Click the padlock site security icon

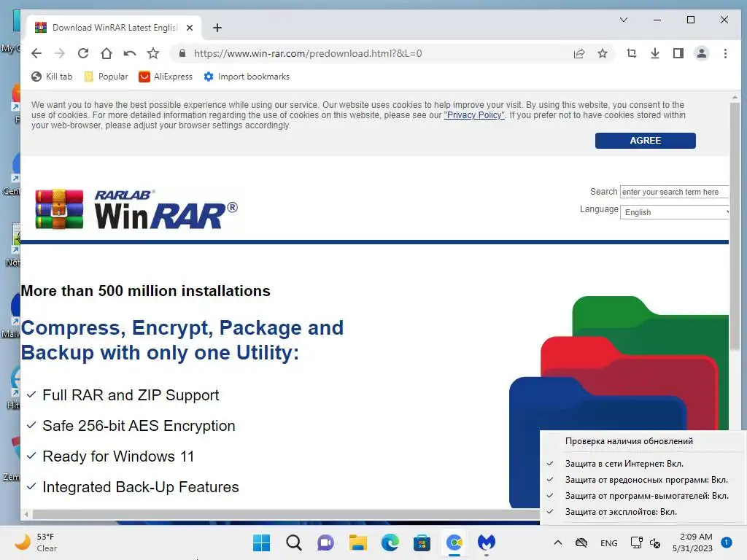pyautogui.click(x=182, y=53)
